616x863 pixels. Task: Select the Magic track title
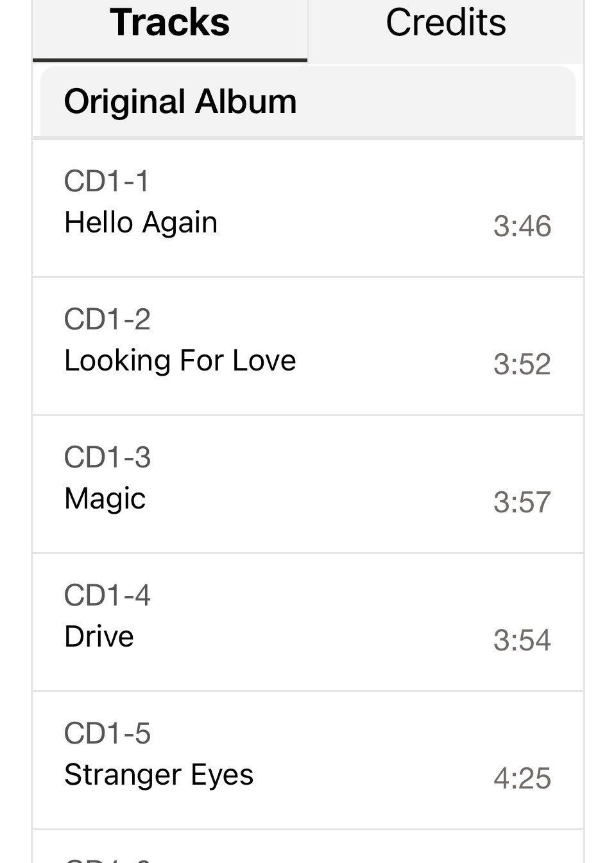pos(105,500)
